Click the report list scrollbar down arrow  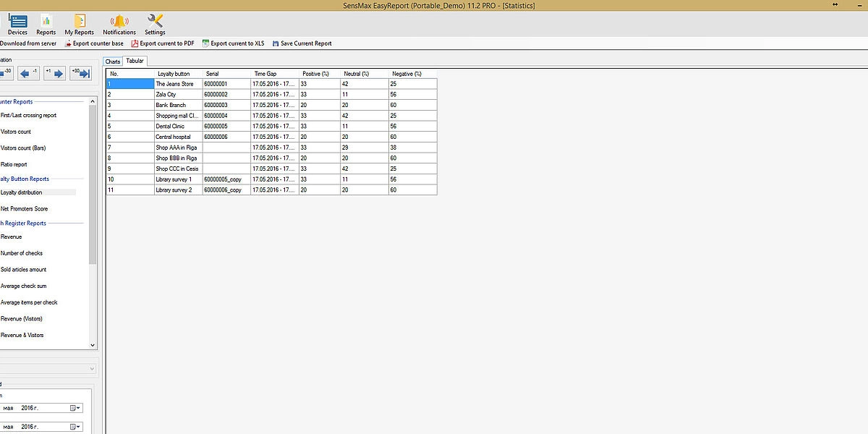pos(93,346)
